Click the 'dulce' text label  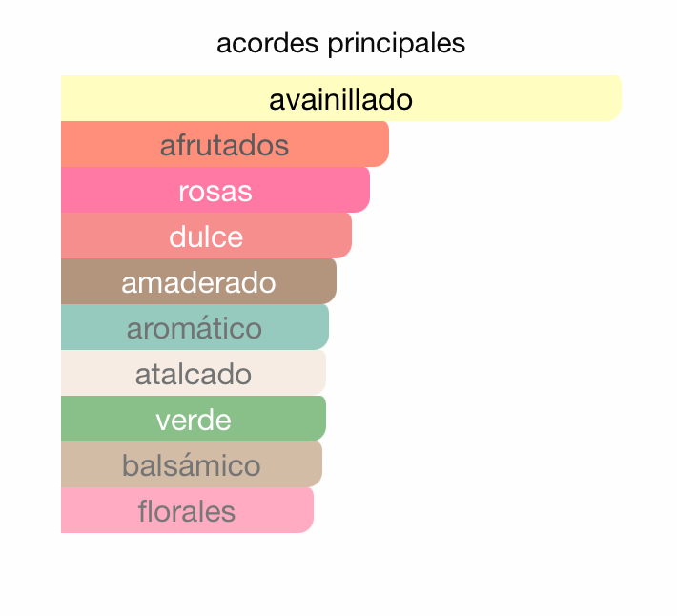(206, 236)
